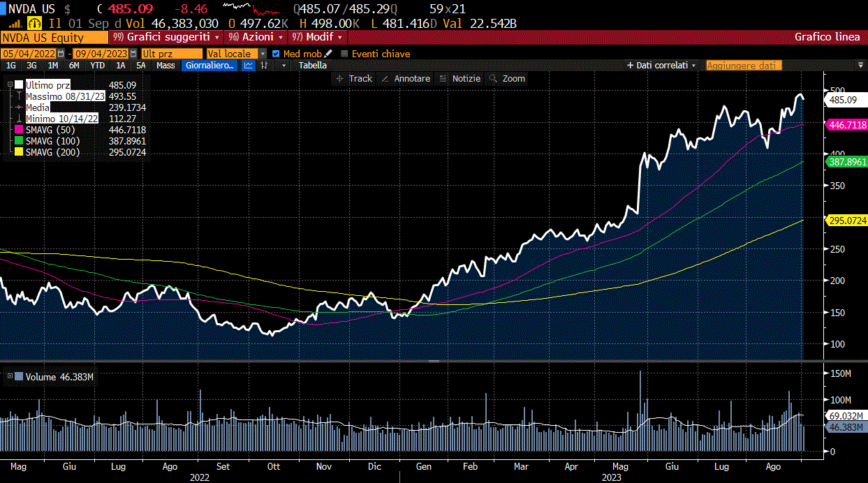Select the Zoom magnifier tool
Image resolution: width=868 pixels, height=483 pixels.
pos(508,79)
